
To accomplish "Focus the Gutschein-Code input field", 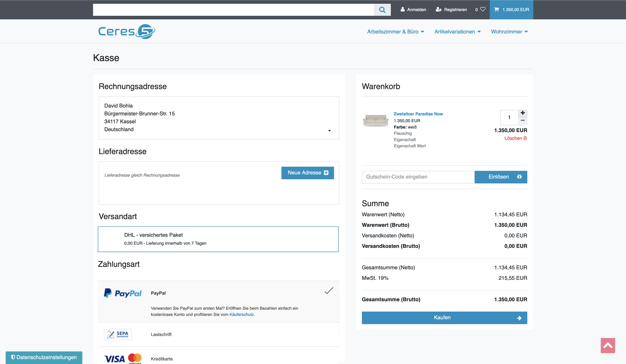I will (418, 177).
